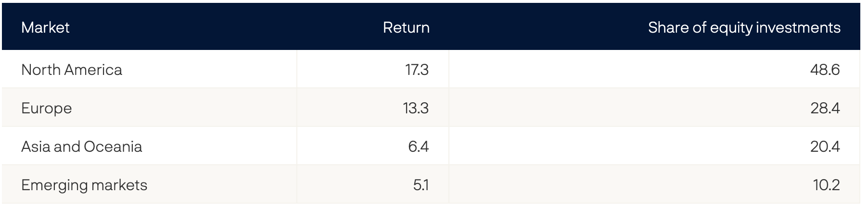
Task: Click the 5.1 return value
Action: (421, 185)
